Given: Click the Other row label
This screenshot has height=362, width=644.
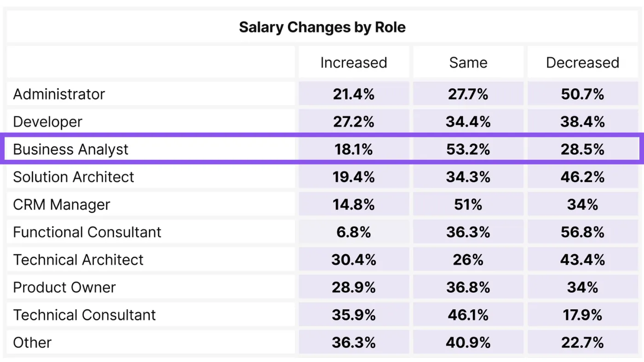Looking at the screenshot, I should pos(32,342).
